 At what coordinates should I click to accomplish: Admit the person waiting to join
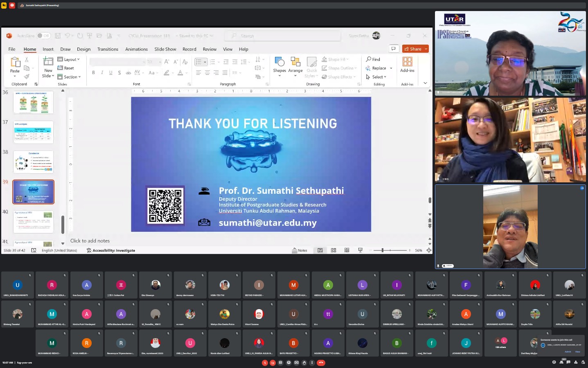(x=568, y=352)
